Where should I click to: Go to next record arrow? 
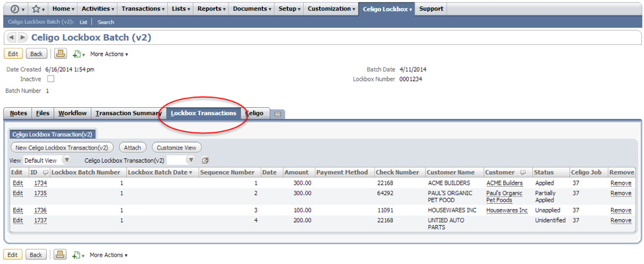[23, 38]
